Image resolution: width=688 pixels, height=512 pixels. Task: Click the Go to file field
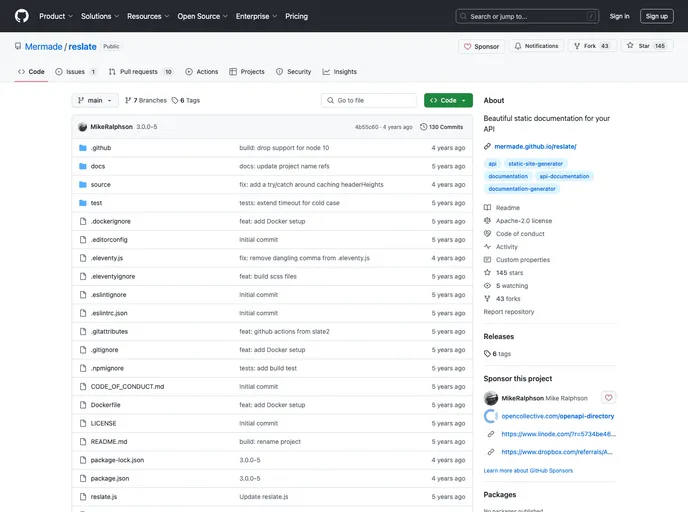pyautogui.click(x=369, y=100)
